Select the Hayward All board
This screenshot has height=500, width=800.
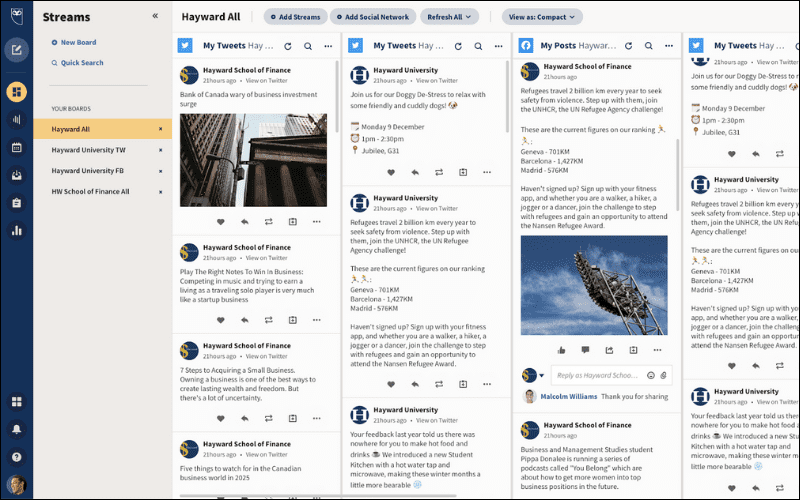(x=103, y=129)
